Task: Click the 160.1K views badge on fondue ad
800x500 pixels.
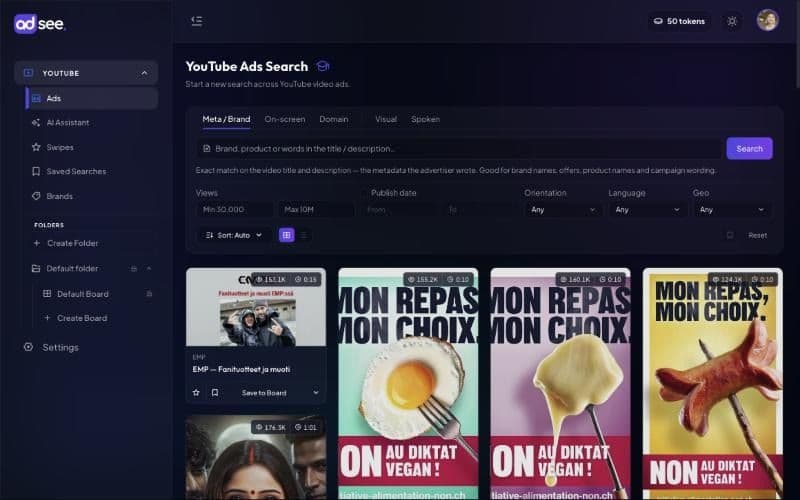Action: tap(576, 280)
